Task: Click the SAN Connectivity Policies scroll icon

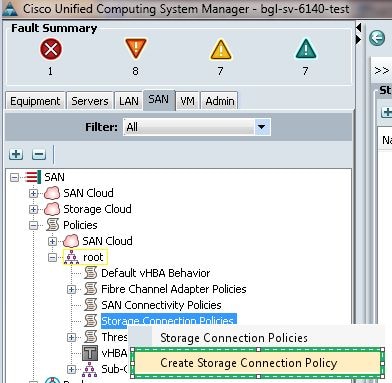Action: (90, 305)
